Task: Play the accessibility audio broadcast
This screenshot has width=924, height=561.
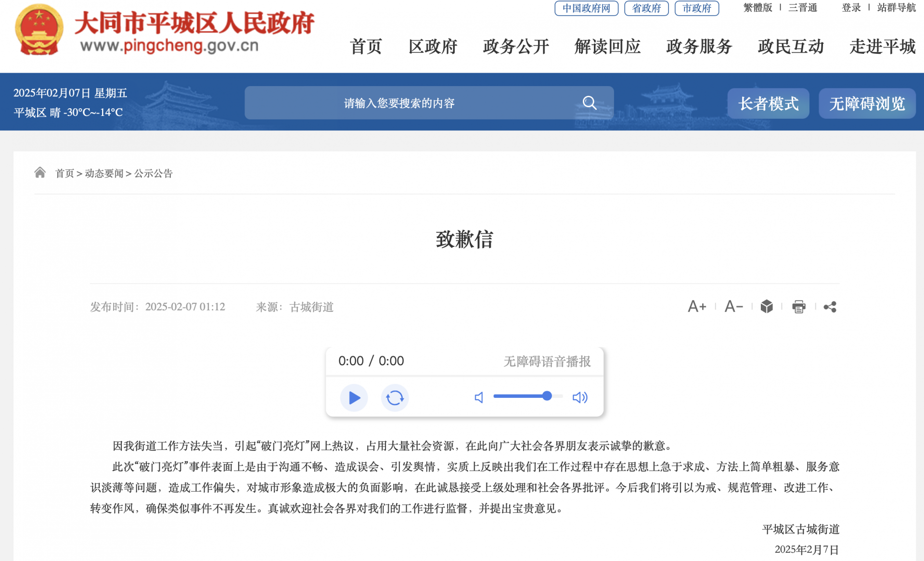Action: [x=354, y=398]
